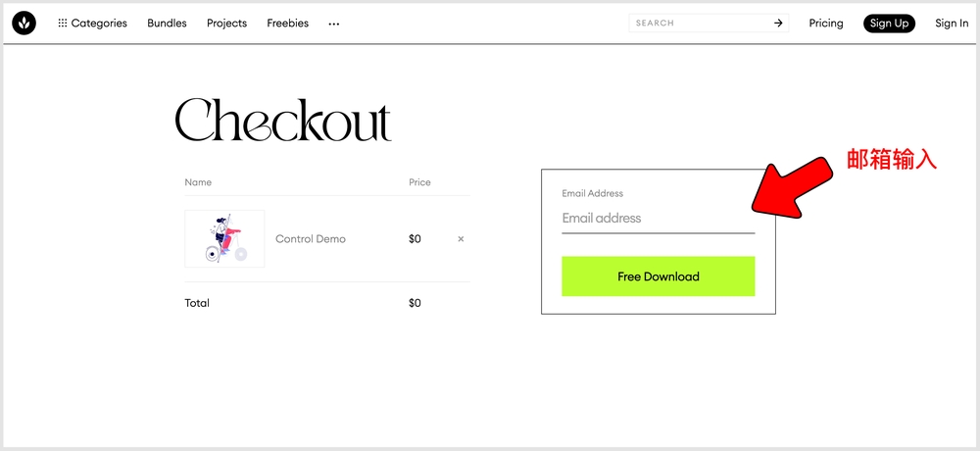Click the Control Demo product name

(311, 239)
